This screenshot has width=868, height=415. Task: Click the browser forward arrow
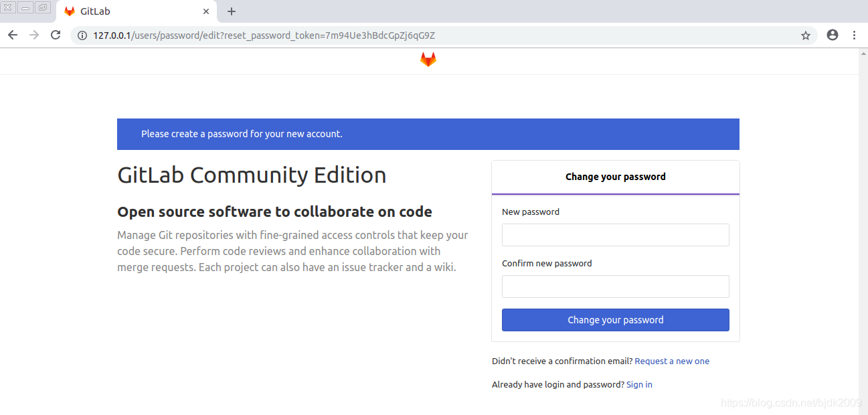click(x=34, y=35)
